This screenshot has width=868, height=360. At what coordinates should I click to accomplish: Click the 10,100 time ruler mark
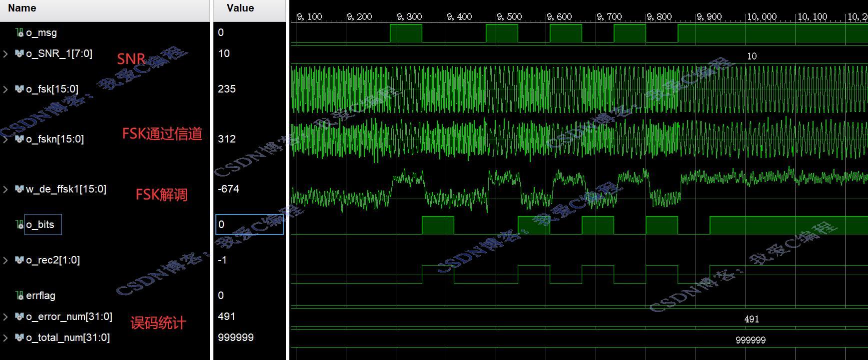pos(812,17)
